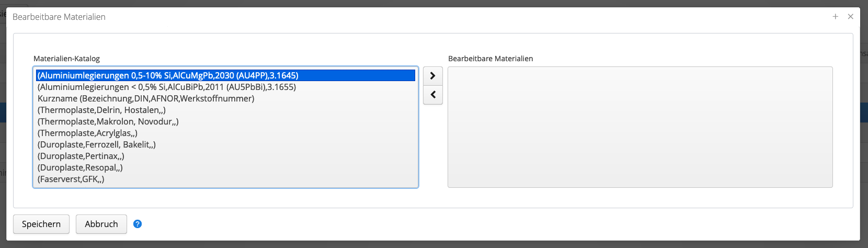Select the Faserverst GFK entry

pyautogui.click(x=225, y=179)
